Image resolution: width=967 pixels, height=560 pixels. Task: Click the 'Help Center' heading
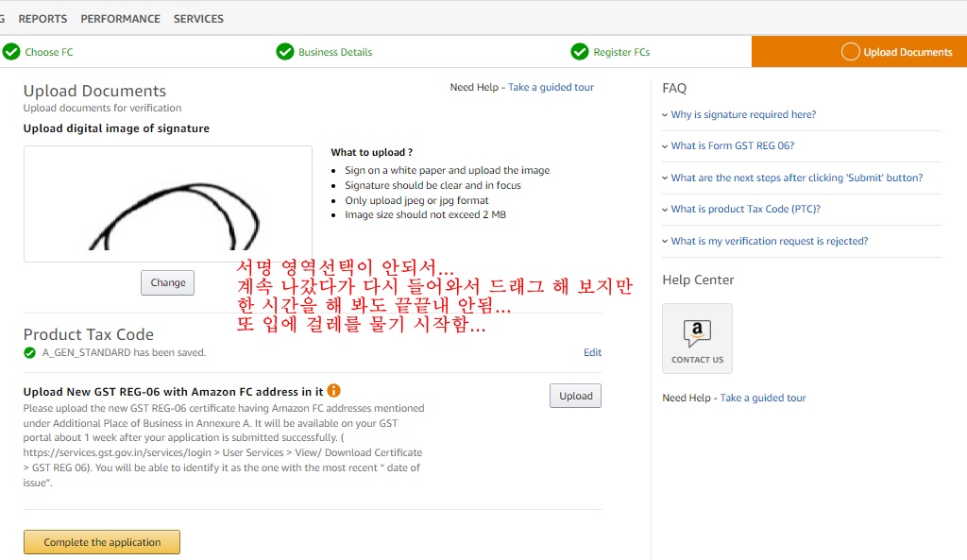coord(698,280)
